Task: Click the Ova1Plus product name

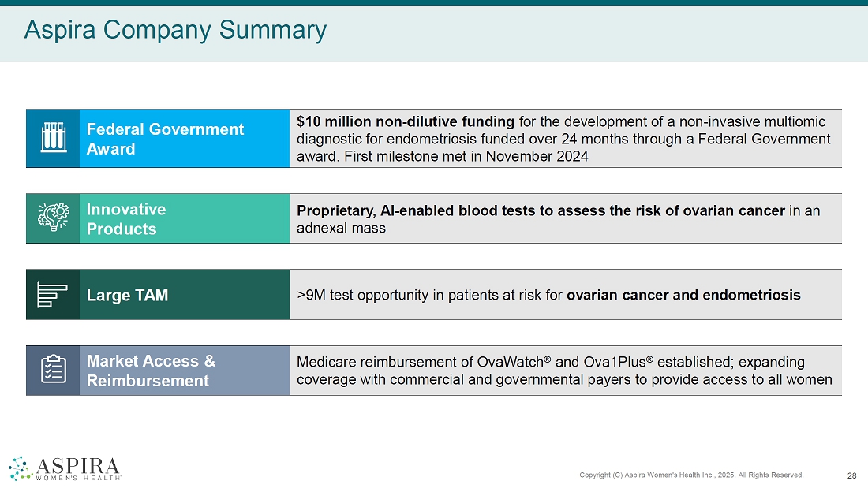Action: [615, 362]
